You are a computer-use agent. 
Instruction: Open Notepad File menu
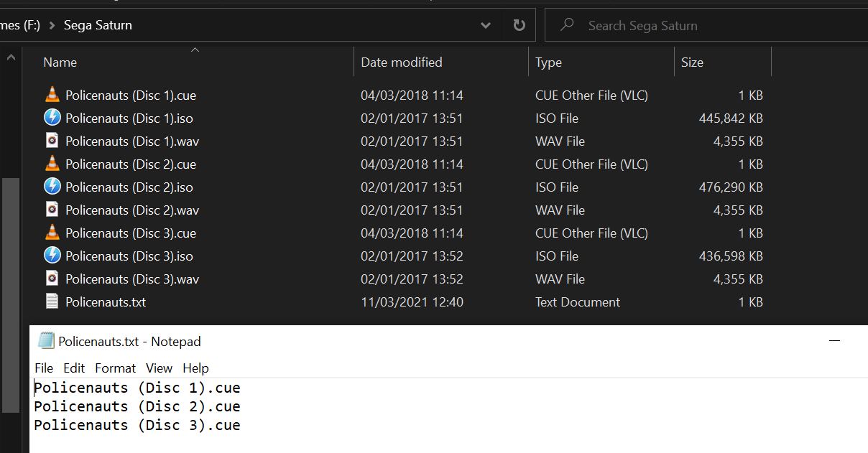(x=44, y=368)
